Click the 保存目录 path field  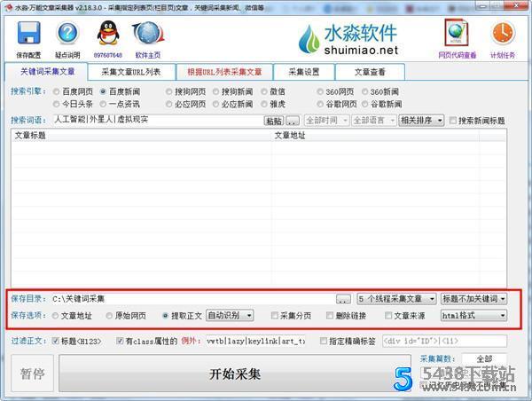point(192,299)
